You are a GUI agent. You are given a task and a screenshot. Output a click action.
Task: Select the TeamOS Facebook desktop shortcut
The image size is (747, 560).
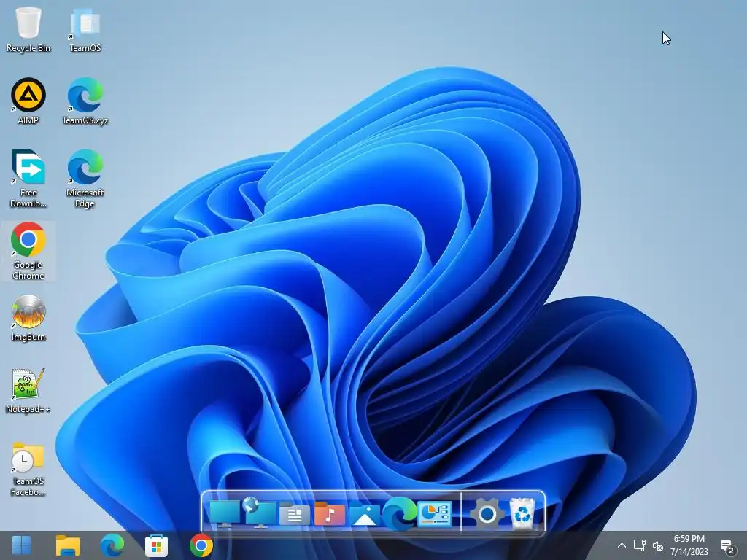click(x=28, y=469)
